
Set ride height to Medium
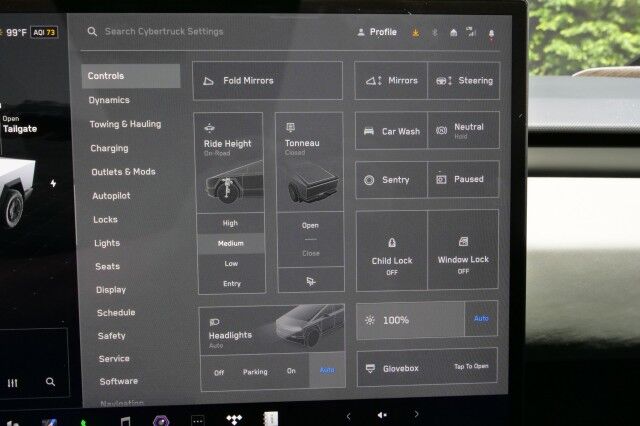[x=231, y=243]
